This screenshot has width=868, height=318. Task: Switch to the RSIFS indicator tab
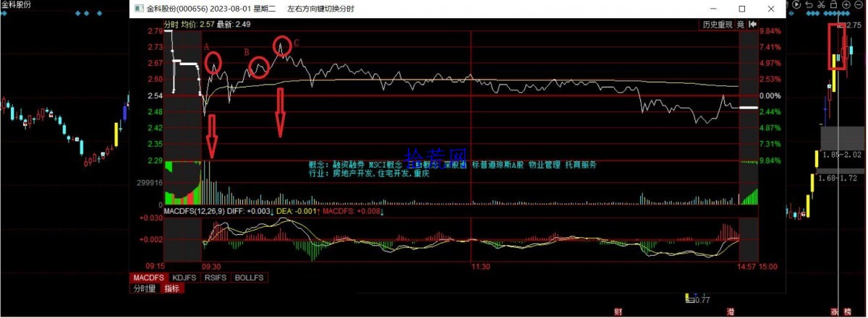point(216,278)
